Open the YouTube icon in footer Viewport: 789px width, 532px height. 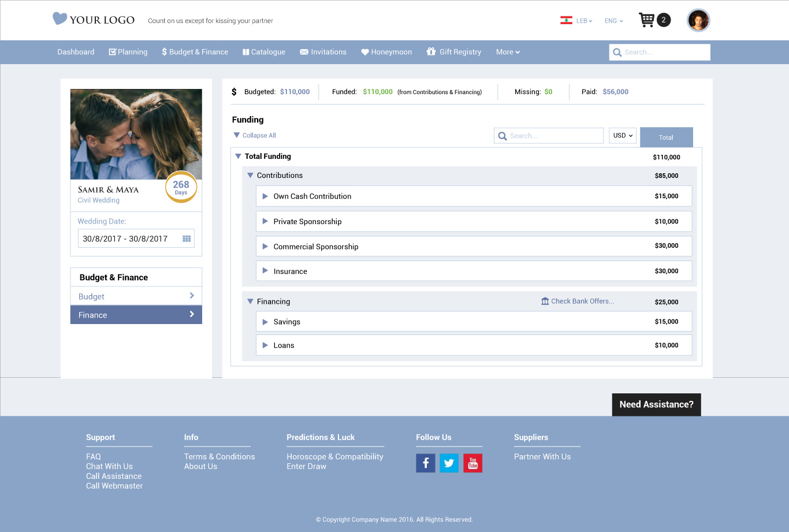click(473, 463)
